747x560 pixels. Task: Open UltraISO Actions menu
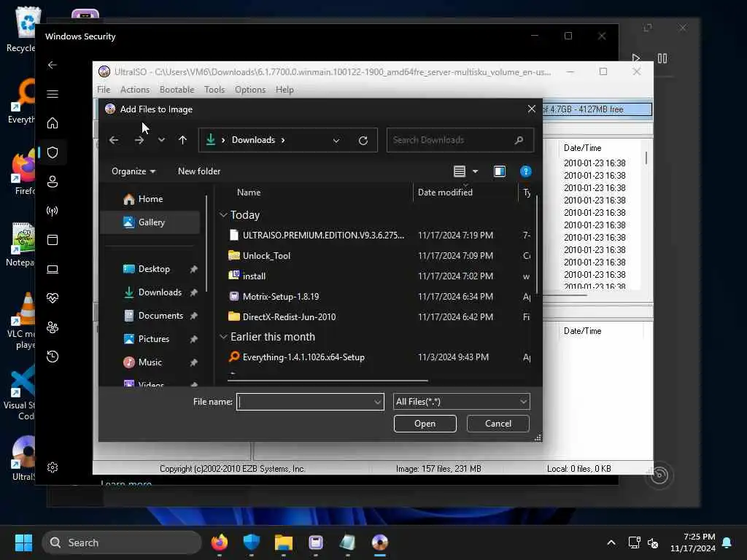(x=135, y=90)
